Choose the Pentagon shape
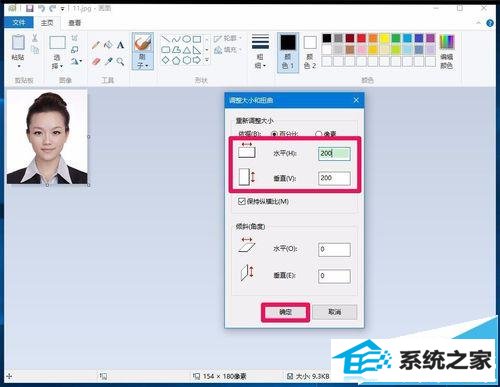Screen dimensions: 500x387 point(176,60)
